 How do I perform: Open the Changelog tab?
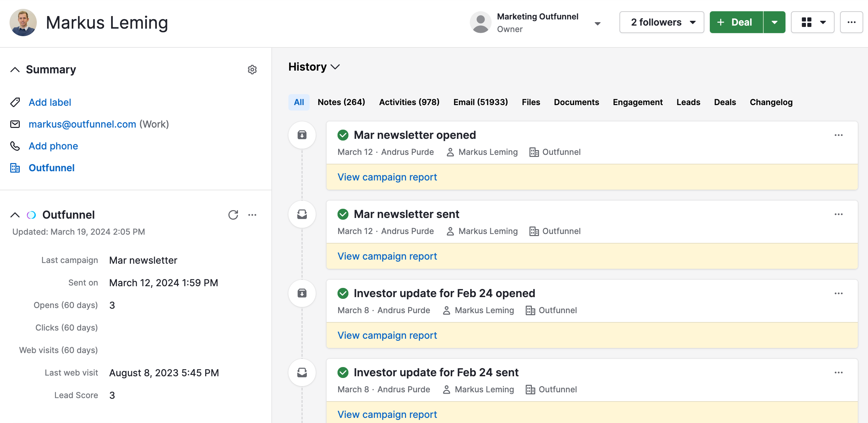[771, 102]
